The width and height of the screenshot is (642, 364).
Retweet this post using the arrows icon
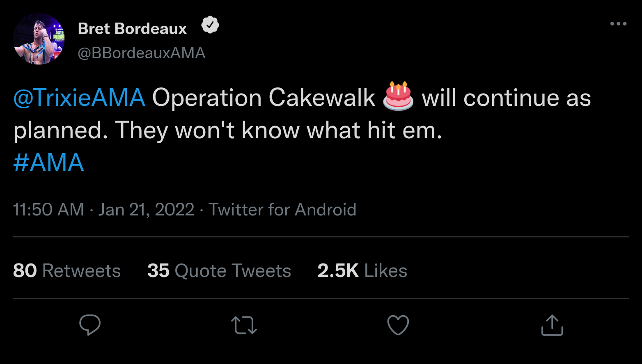click(244, 325)
